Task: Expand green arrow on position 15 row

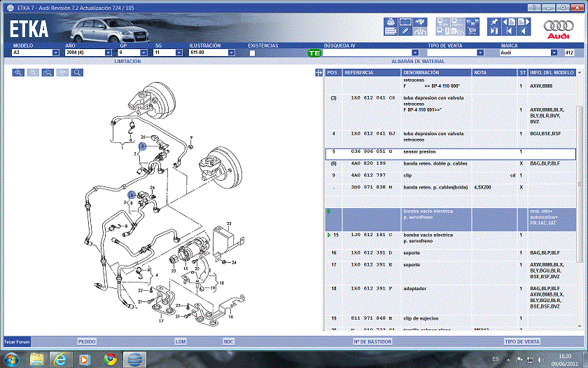Action: (329, 235)
